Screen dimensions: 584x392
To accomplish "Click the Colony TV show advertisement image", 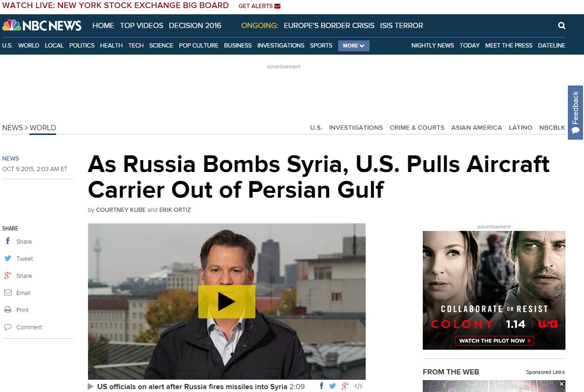I will (x=494, y=290).
